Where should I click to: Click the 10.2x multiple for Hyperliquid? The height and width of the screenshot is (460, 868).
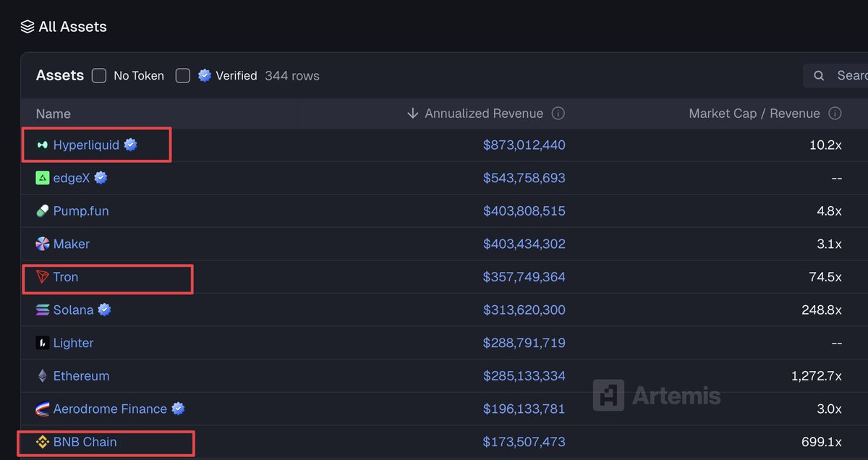[825, 145]
